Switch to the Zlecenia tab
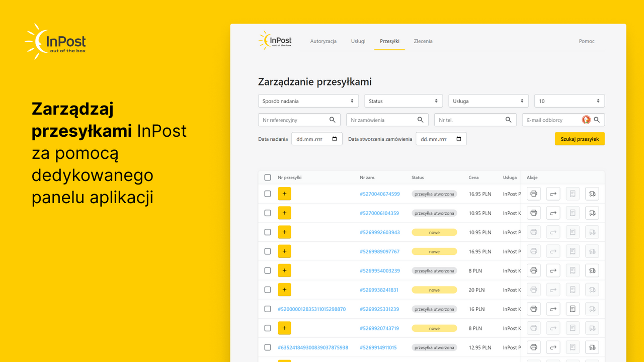Screen dimensions: 644x362 pos(423,41)
